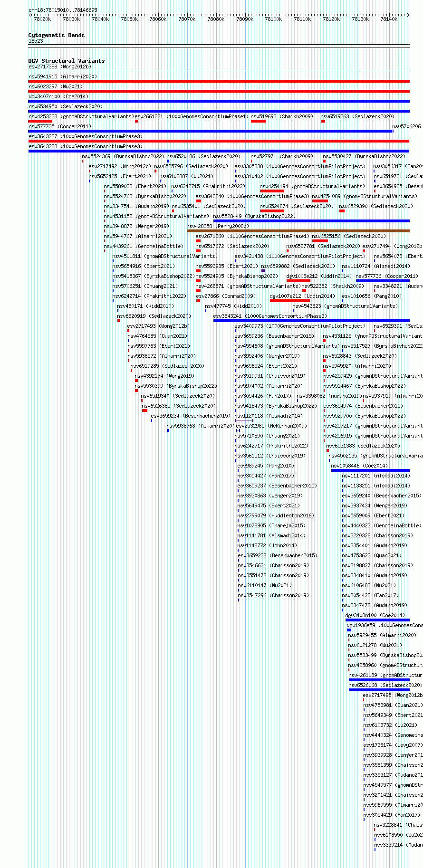Click the nsv1058446 (Coe2014) label
423x868 pixels.
click(359, 466)
